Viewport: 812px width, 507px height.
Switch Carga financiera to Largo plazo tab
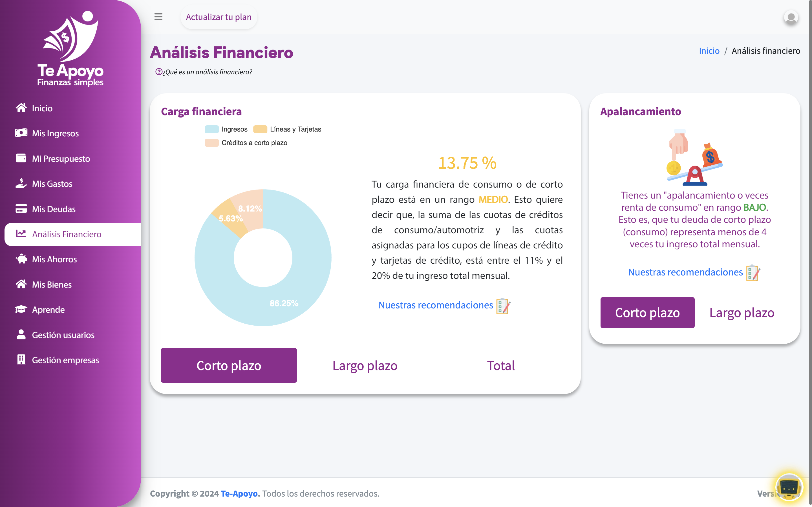pyautogui.click(x=365, y=365)
